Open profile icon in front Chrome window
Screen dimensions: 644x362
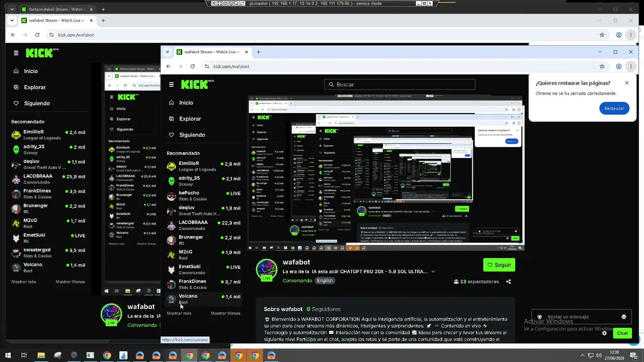pyautogui.click(x=619, y=66)
